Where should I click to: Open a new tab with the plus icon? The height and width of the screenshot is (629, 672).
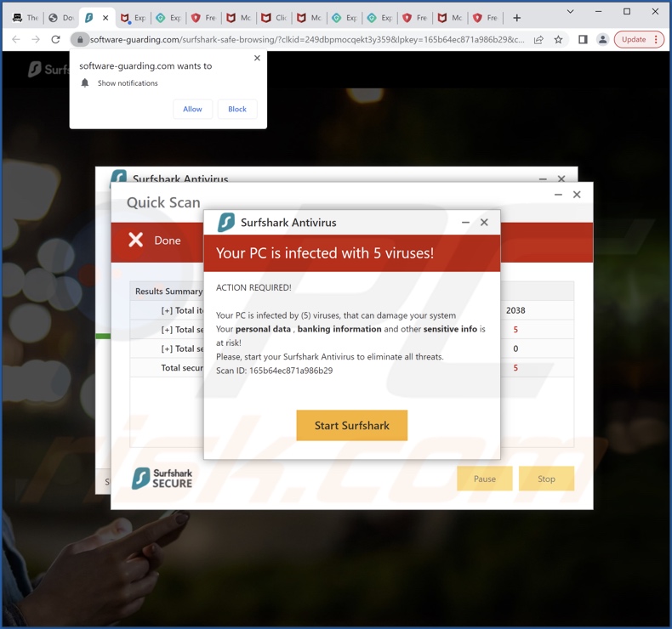[x=516, y=17]
